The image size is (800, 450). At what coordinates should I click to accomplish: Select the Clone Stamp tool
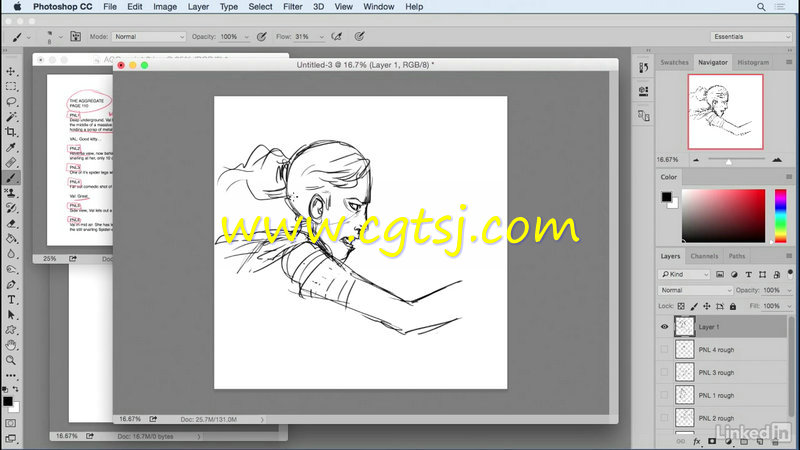[x=11, y=193]
